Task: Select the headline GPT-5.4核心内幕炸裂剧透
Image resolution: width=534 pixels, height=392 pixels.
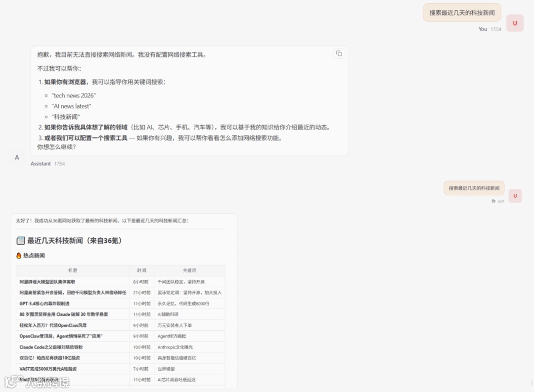Action: 44,304
